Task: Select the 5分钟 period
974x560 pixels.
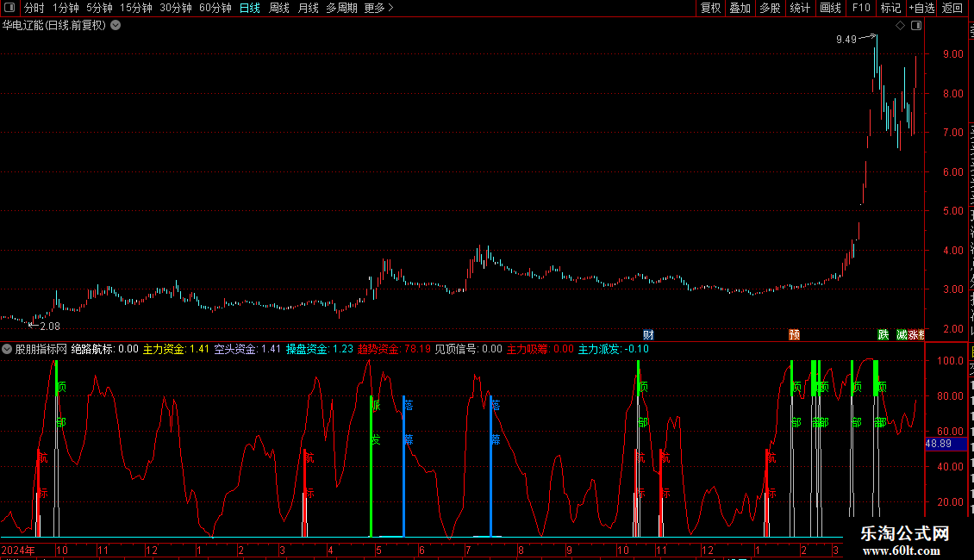Action: point(99,8)
